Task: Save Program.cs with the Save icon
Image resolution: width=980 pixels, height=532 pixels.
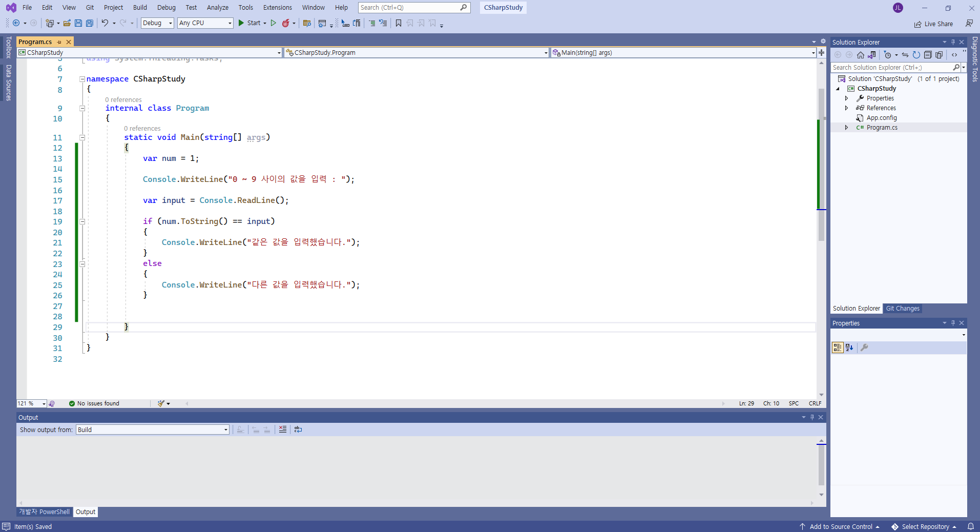Action: click(x=78, y=23)
